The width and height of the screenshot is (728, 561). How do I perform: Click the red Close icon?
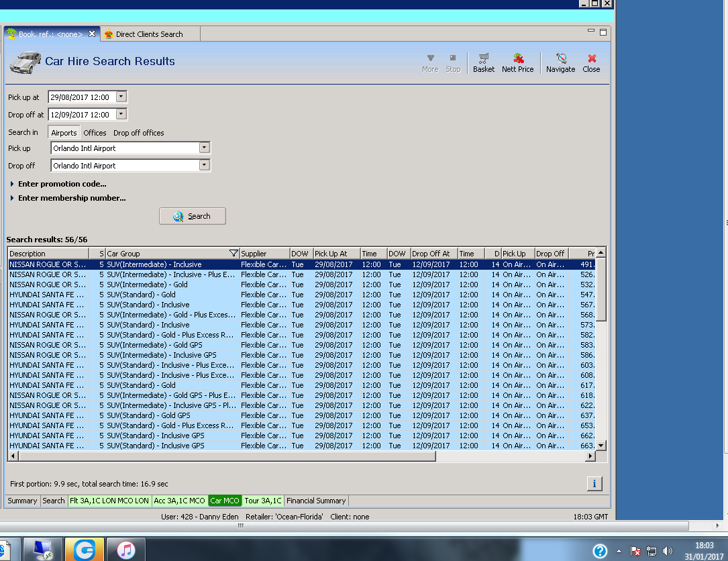[591, 62]
